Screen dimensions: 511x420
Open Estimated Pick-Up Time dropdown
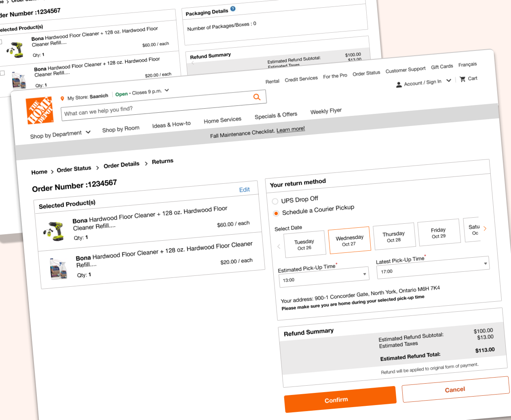point(324,277)
